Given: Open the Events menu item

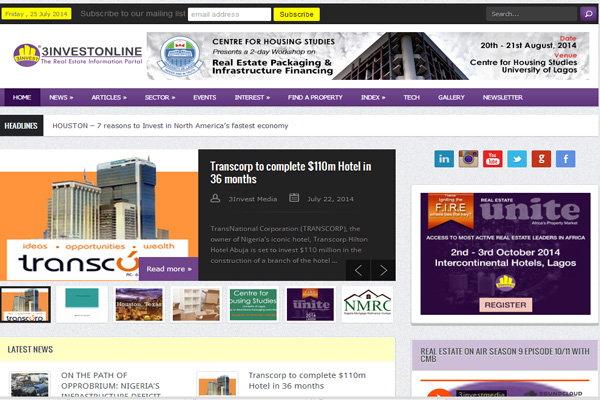Looking at the screenshot, I should point(205,98).
